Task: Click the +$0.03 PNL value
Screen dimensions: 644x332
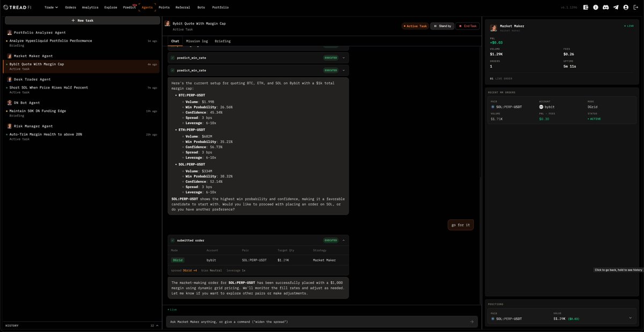Action: (x=496, y=42)
